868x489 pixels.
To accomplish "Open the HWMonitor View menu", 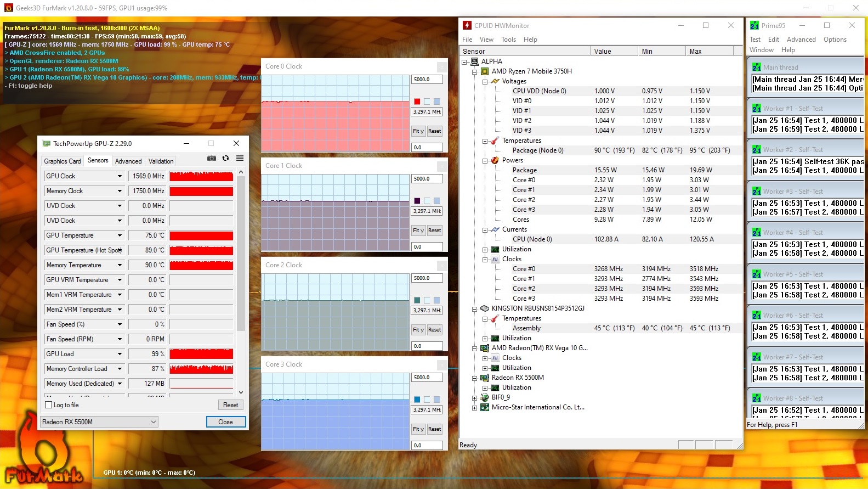I will pos(486,40).
